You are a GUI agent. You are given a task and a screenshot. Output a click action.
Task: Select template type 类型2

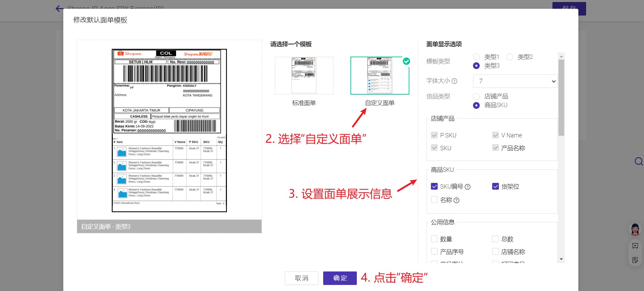(510, 57)
